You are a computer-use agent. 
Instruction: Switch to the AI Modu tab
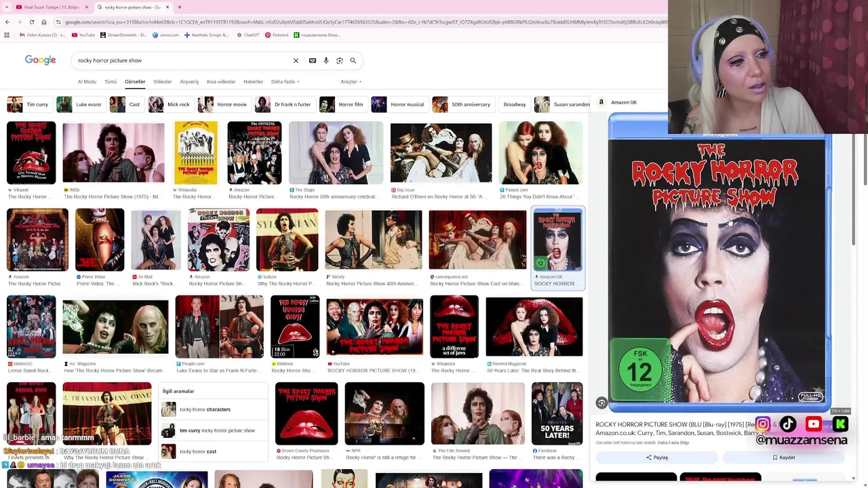tap(87, 82)
